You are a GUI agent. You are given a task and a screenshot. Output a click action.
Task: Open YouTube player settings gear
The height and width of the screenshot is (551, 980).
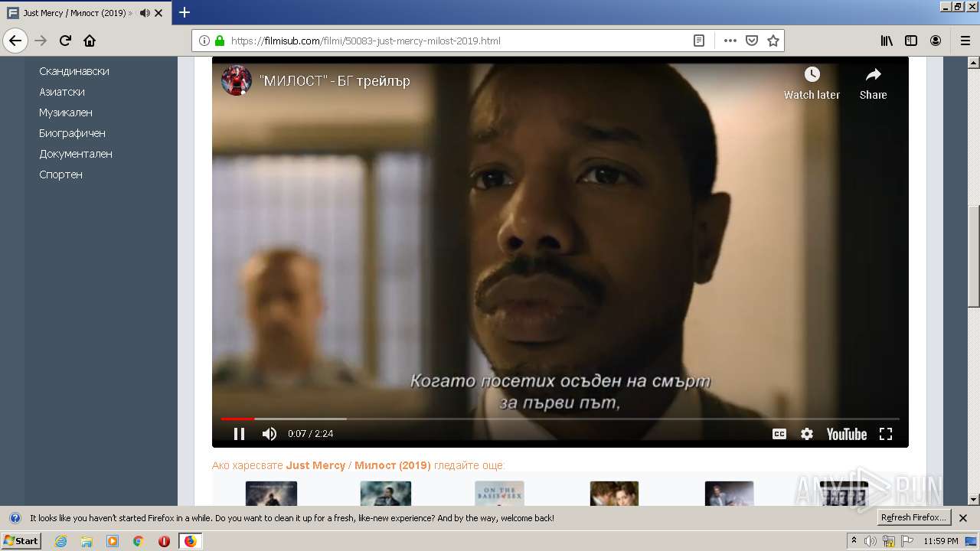pyautogui.click(x=807, y=434)
